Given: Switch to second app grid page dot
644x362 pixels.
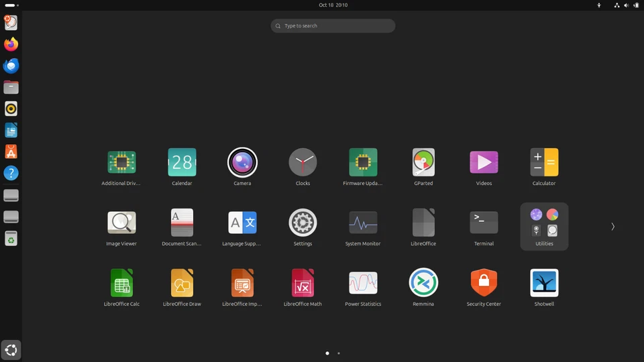Looking at the screenshot, I should pos(339,353).
